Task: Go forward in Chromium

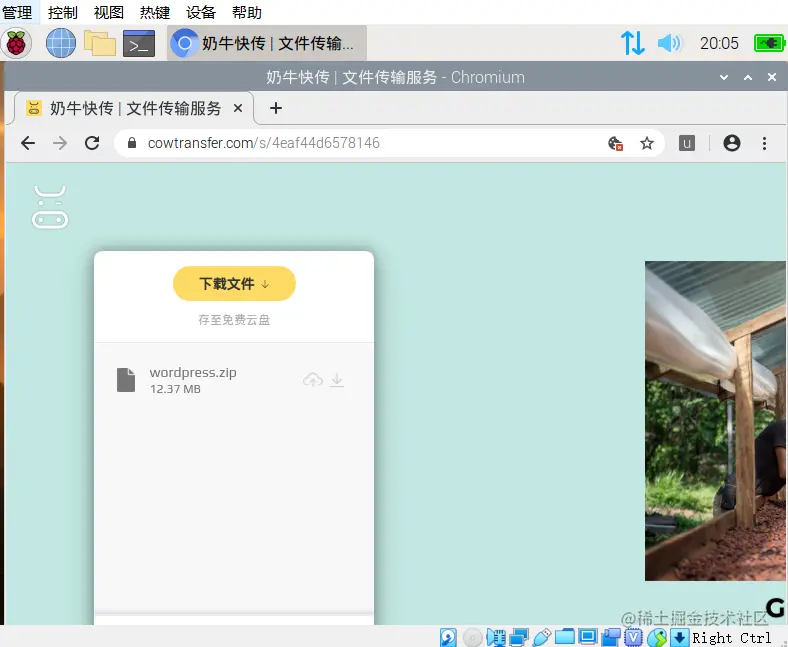Action: (x=60, y=143)
